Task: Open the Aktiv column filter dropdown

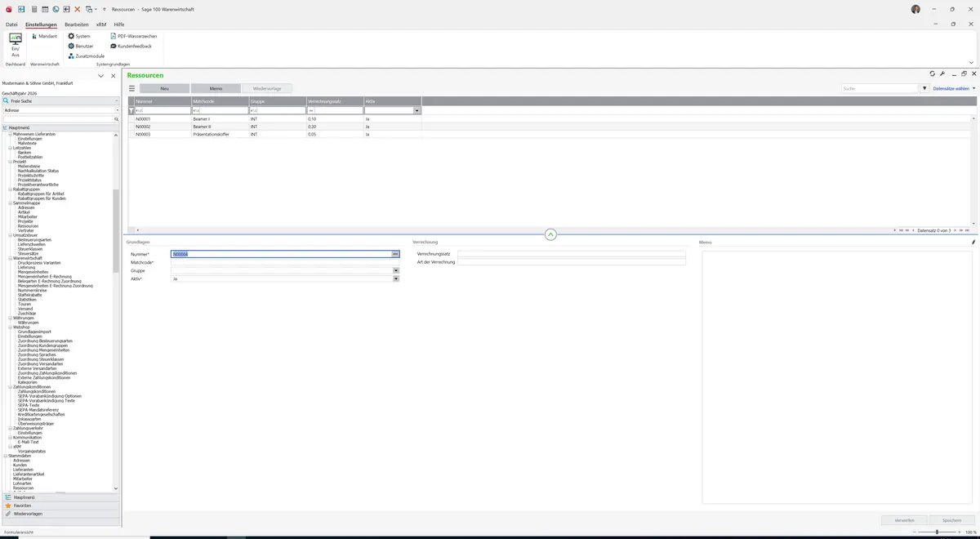Action: (417, 110)
